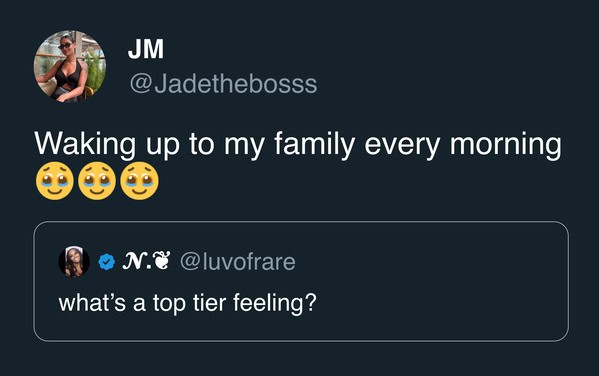Screen dimensions: 599x376
Task: Click the word "family" in the tweet
Action: [314, 145]
